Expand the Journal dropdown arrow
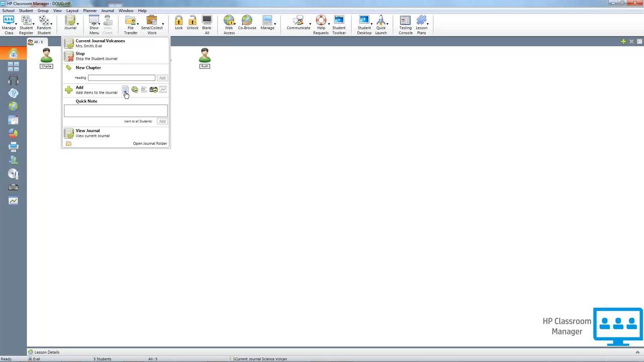This screenshot has width=644, height=362. [x=77, y=24]
